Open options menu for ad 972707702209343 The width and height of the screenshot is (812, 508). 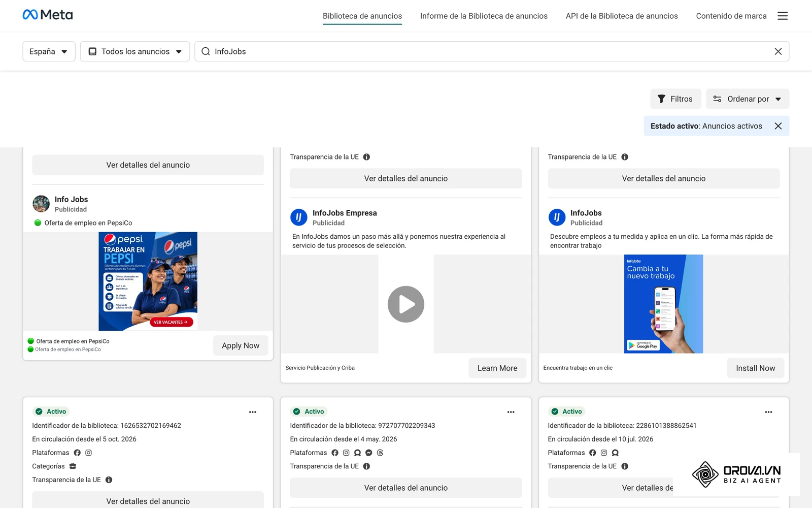[x=511, y=412]
